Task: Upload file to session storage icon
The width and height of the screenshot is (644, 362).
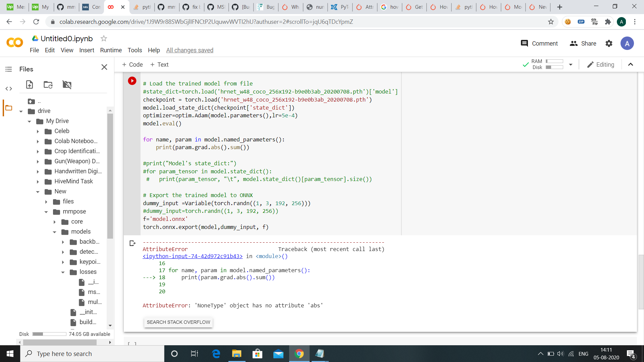Action: pos(30,84)
